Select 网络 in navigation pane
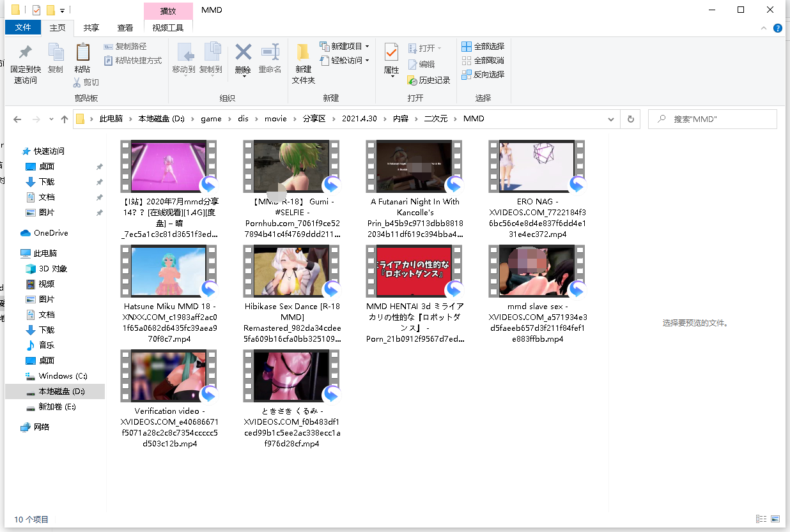The image size is (790, 532). click(41, 427)
